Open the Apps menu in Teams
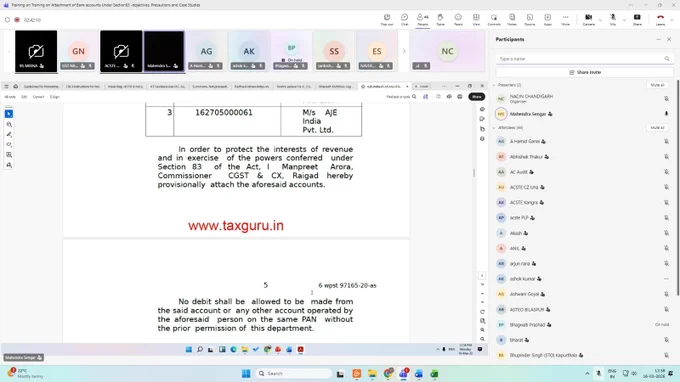 (548, 20)
